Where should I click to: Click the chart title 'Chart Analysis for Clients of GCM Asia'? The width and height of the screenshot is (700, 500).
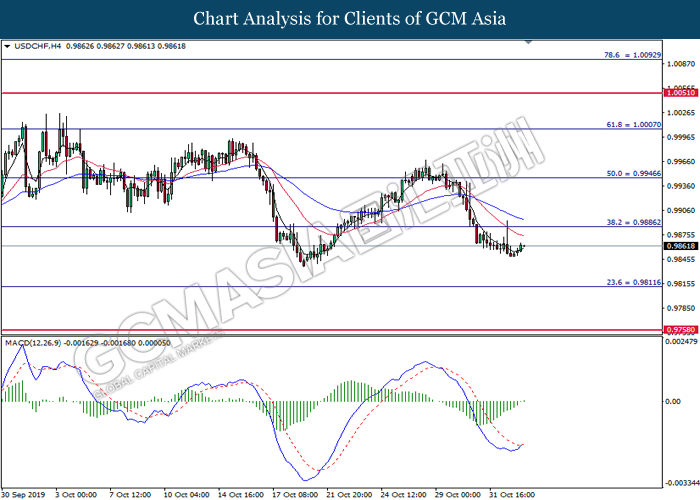pyautogui.click(x=350, y=18)
